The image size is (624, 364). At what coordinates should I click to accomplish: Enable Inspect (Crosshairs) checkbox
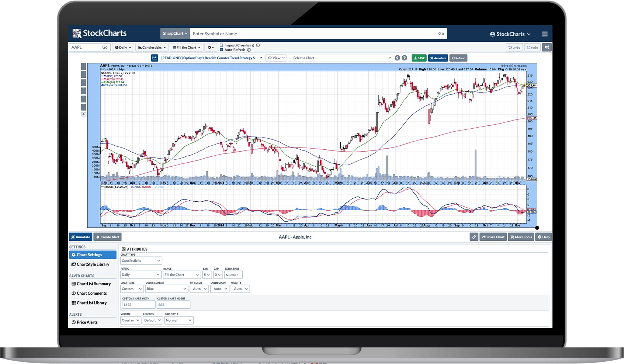point(221,45)
